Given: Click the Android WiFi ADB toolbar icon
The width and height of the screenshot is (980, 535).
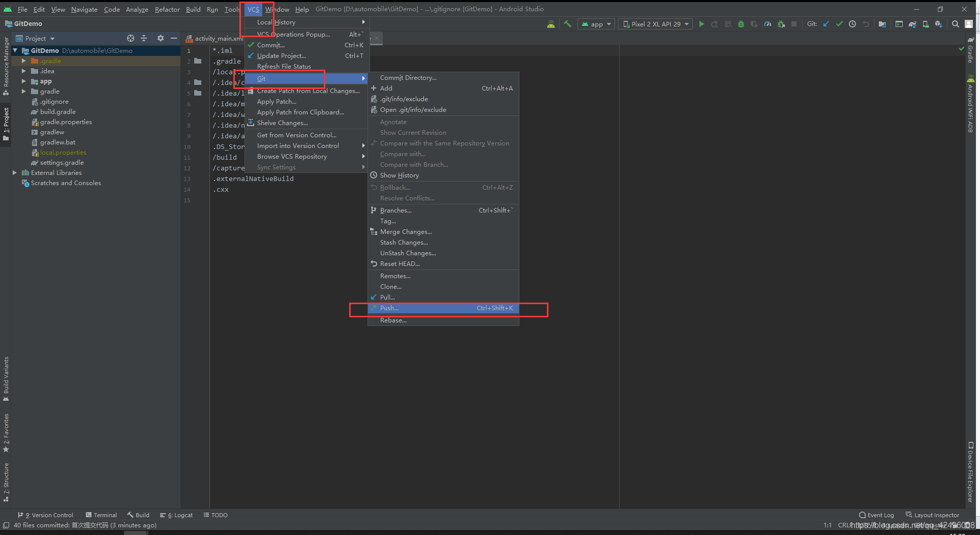Looking at the screenshot, I should click(x=550, y=24).
